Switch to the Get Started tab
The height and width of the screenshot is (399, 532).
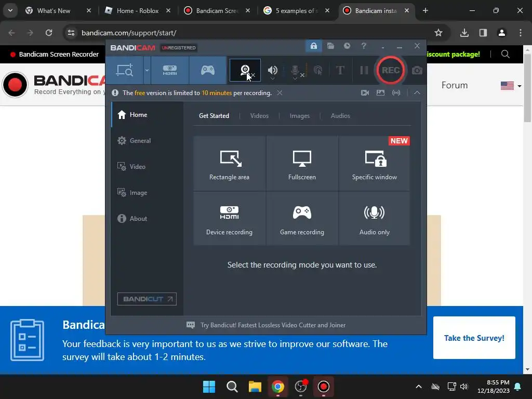214,116
